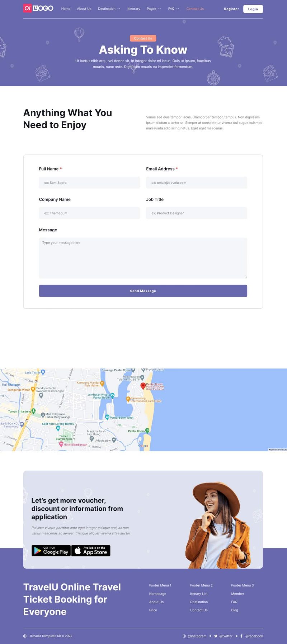Open the Instagram social link
287x644 pixels.
(x=195, y=636)
